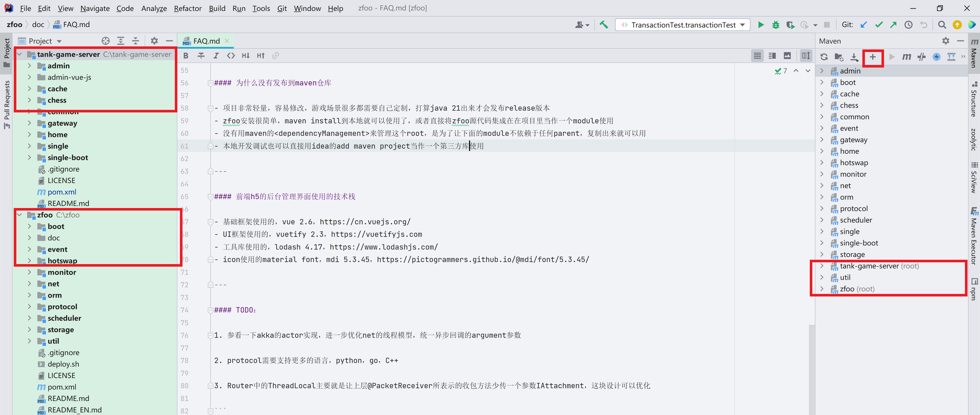Close the FAQ.md tab
Screen dimensions: 980x415
227,41
